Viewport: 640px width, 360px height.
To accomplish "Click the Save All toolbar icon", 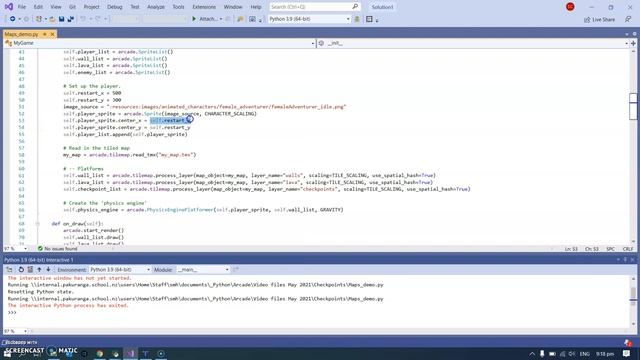I will pos(71,19).
